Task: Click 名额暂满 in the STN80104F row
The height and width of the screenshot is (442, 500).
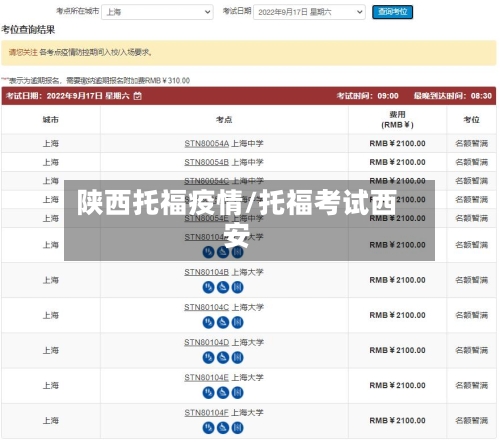Action: (x=471, y=421)
